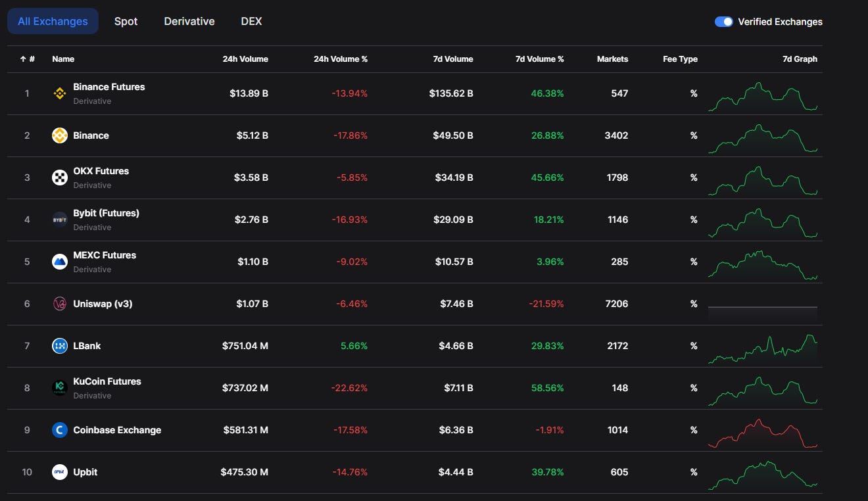868x501 pixels.
Task: Click the Coinbase Exchange logo icon
Action: point(60,430)
